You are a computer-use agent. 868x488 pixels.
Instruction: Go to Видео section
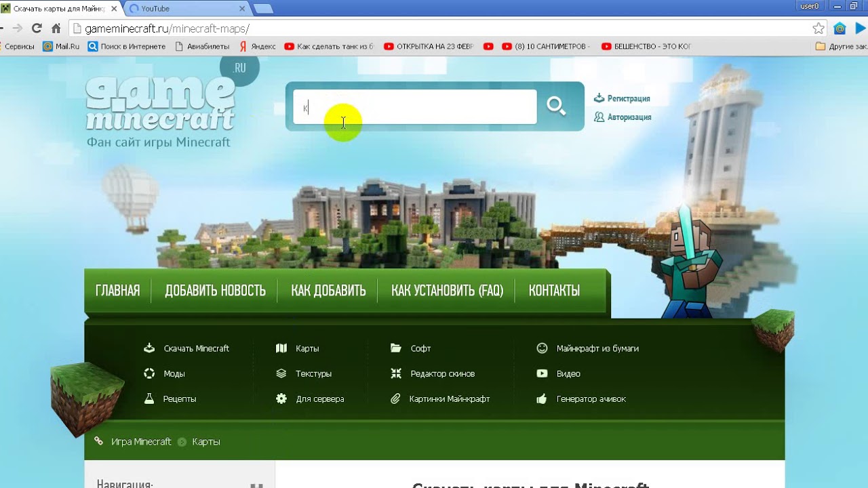[x=568, y=373]
